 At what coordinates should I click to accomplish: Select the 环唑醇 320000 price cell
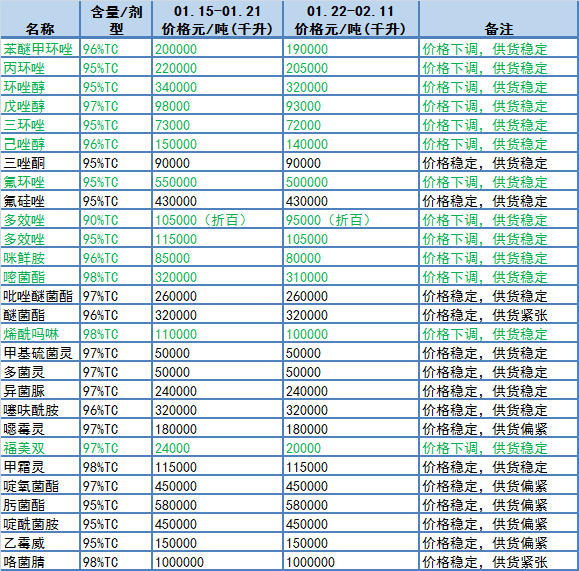[x=350, y=87]
